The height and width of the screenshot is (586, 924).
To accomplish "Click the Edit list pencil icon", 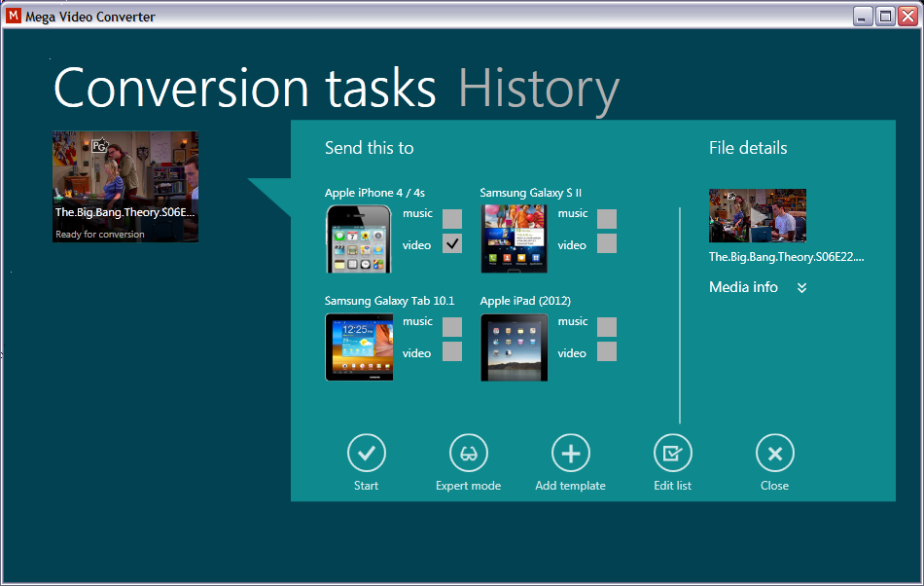I will (x=672, y=453).
